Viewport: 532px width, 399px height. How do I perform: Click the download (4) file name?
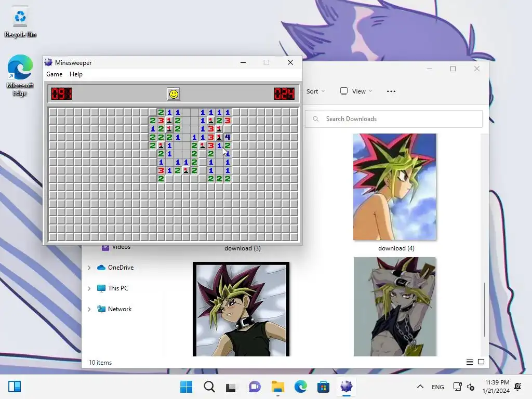[396, 248]
